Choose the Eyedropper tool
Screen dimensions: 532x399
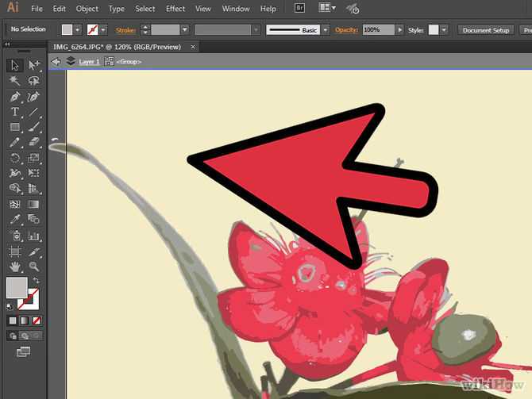click(14, 220)
